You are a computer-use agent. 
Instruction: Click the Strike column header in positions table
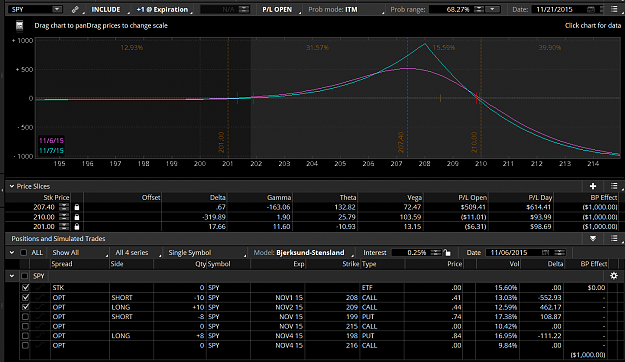click(x=351, y=264)
